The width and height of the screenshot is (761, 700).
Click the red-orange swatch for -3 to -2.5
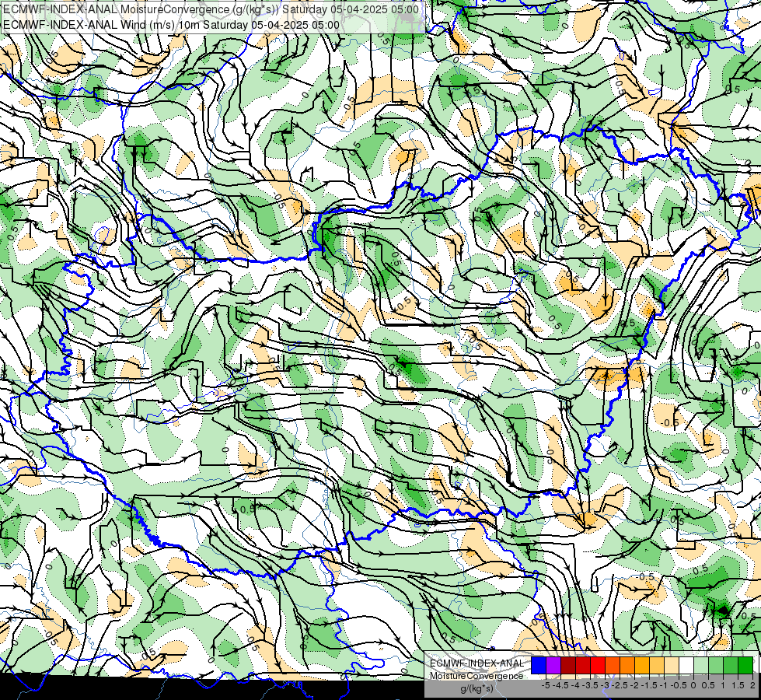[613, 666]
